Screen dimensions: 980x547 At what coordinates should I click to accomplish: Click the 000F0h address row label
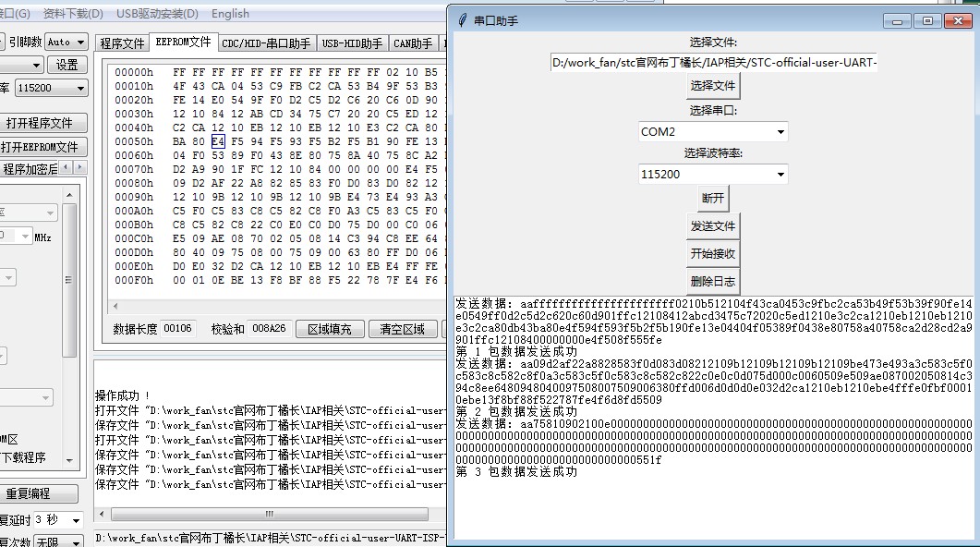(x=134, y=280)
